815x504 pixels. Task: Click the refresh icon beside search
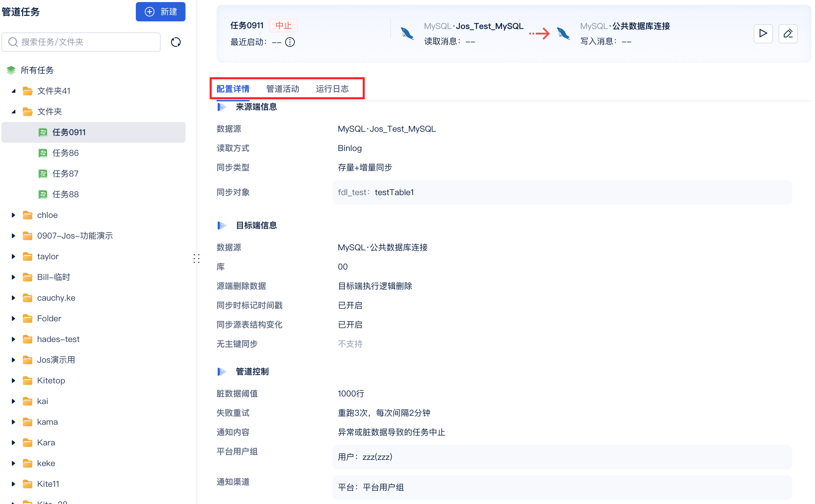pyautogui.click(x=176, y=42)
